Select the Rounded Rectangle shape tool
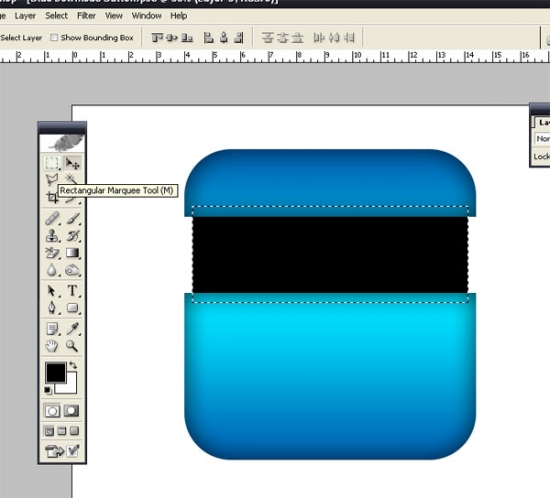 [x=73, y=308]
